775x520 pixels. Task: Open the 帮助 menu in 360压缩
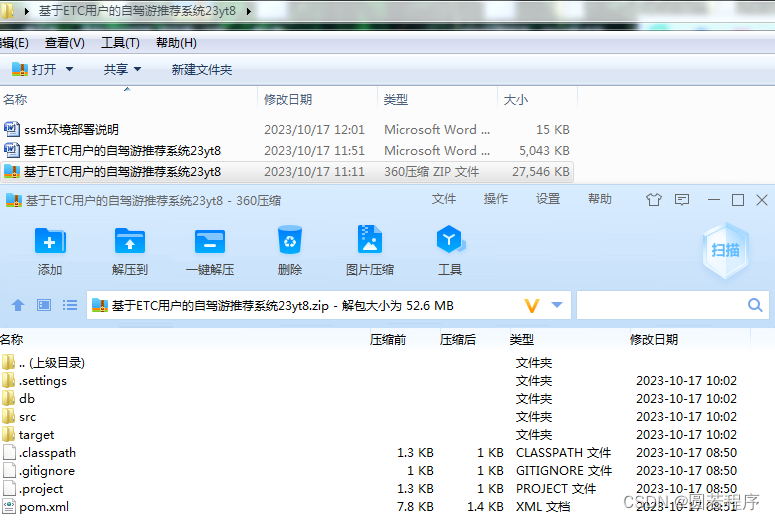(x=600, y=199)
